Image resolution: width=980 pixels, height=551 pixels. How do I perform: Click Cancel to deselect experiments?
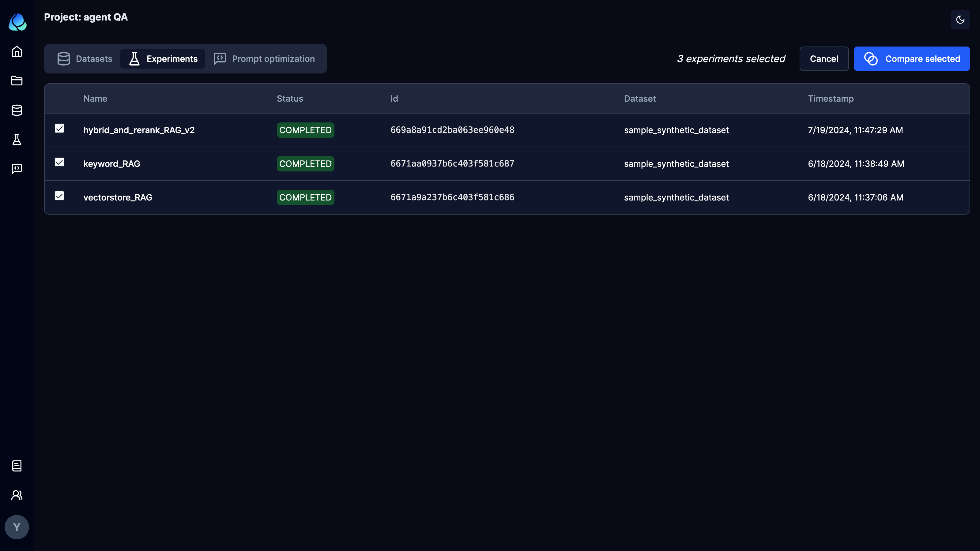[x=824, y=58]
